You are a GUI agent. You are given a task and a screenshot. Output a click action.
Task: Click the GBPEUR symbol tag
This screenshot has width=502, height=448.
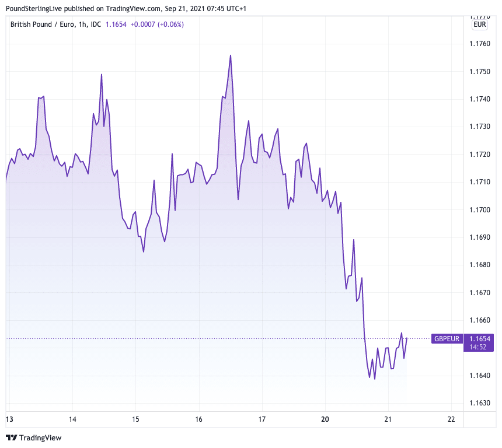pyautogui.click(x=447, y=338)
